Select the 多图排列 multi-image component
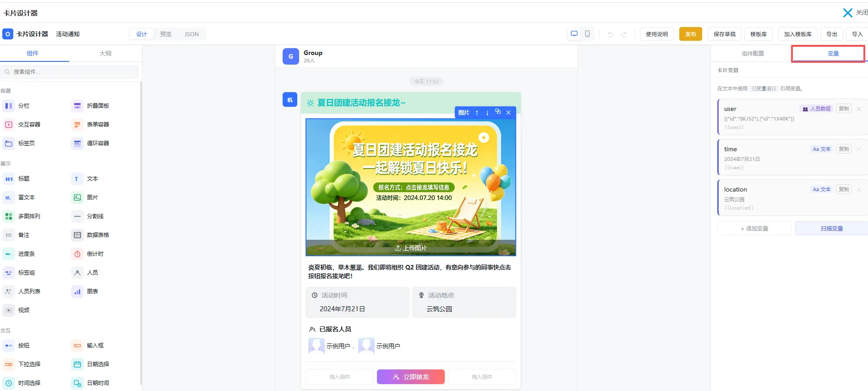This screenshot has width=868, height=391. pos(22,216)
